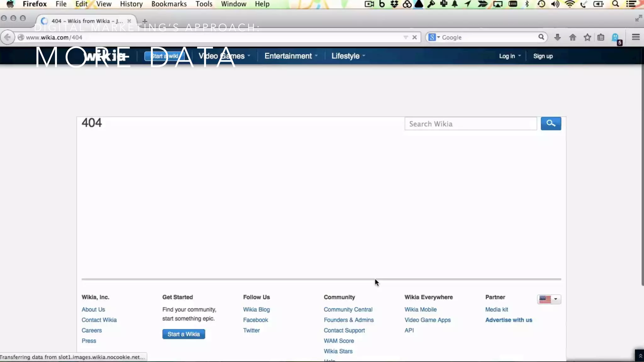Open the Tools menu

204,4
